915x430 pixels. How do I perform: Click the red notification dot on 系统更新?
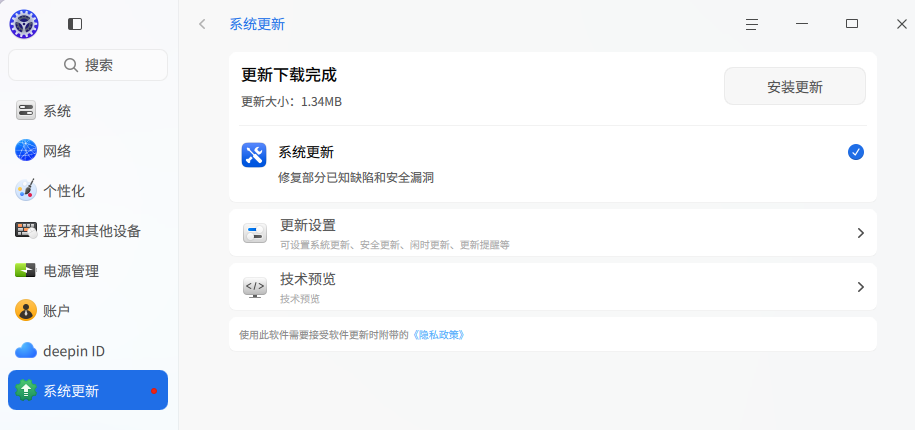pos(154,391)
